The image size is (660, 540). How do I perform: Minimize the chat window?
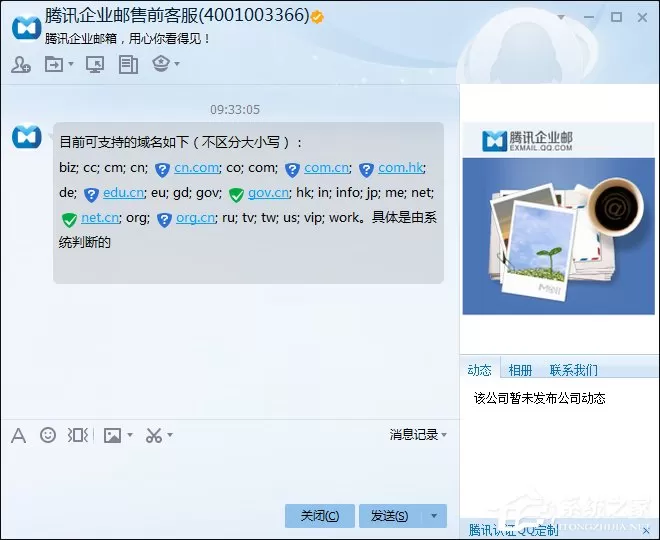click(589, 17)
